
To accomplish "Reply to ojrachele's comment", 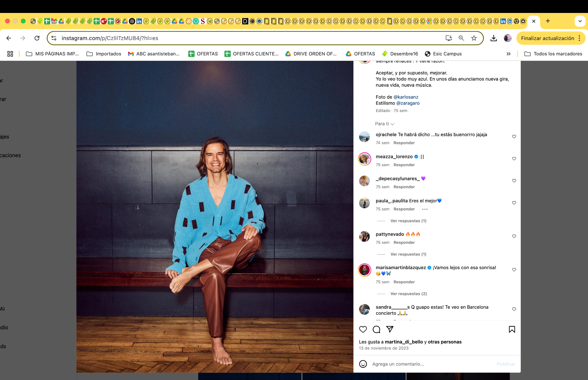I will (x=404, y=143).
